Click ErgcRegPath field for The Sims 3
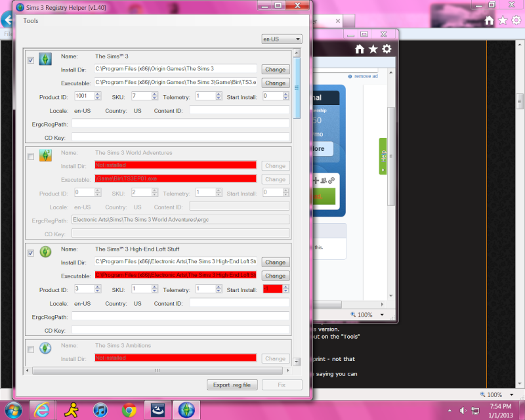Viewport: 525px width, 420px height. point(180,123)
